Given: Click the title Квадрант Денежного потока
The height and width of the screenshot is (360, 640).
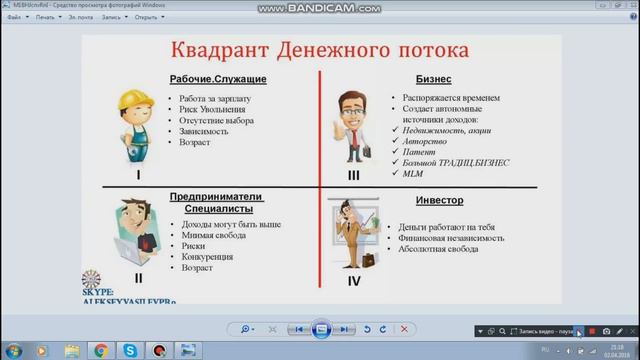Looking at the screenshot, I should click(x=320, y=50).
